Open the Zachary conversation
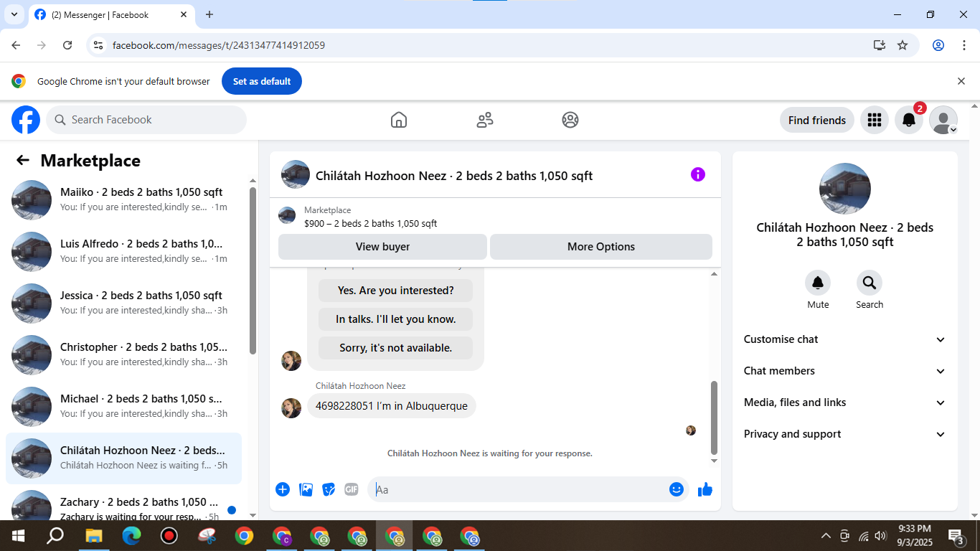Viewport: 980px width, 551px height. [x=123, y=504]
